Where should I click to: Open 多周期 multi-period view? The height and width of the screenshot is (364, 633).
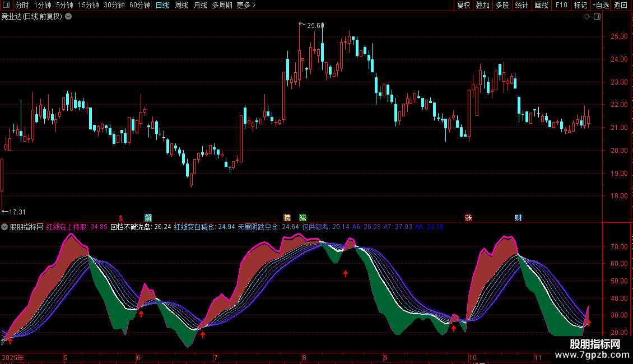pos(222,5)
